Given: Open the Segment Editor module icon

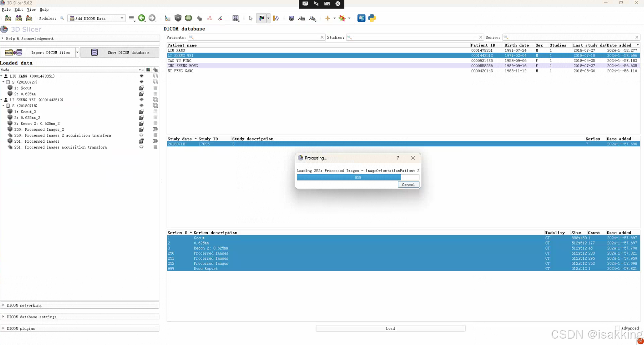Looking at the screenshot, I should click(220, 18).
